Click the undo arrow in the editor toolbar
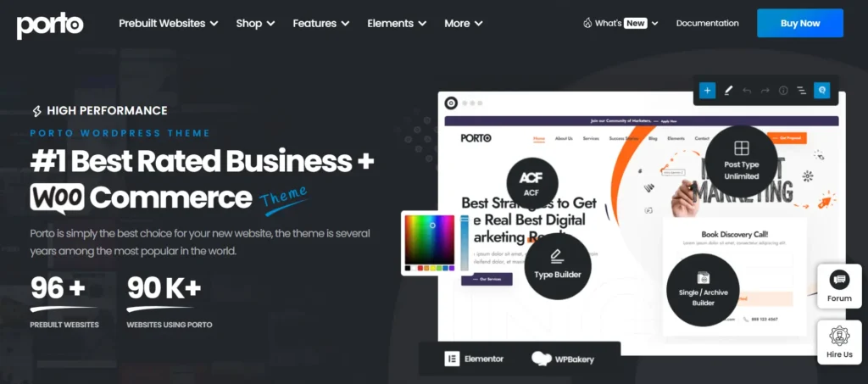The width and height of the screenshot is (868, 384). point(747,90)
